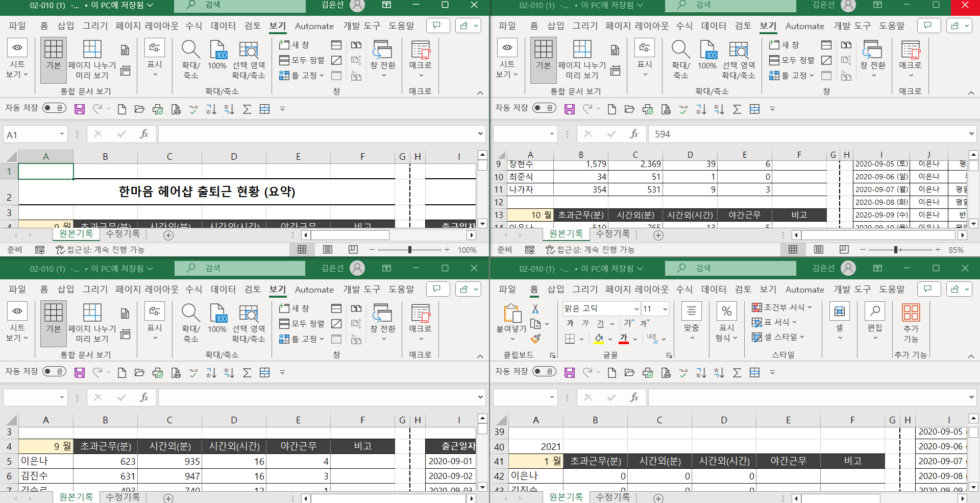Expand 틀 고정 dropdown in top-left window
980x503 pixels.
(x=322, y=76)
